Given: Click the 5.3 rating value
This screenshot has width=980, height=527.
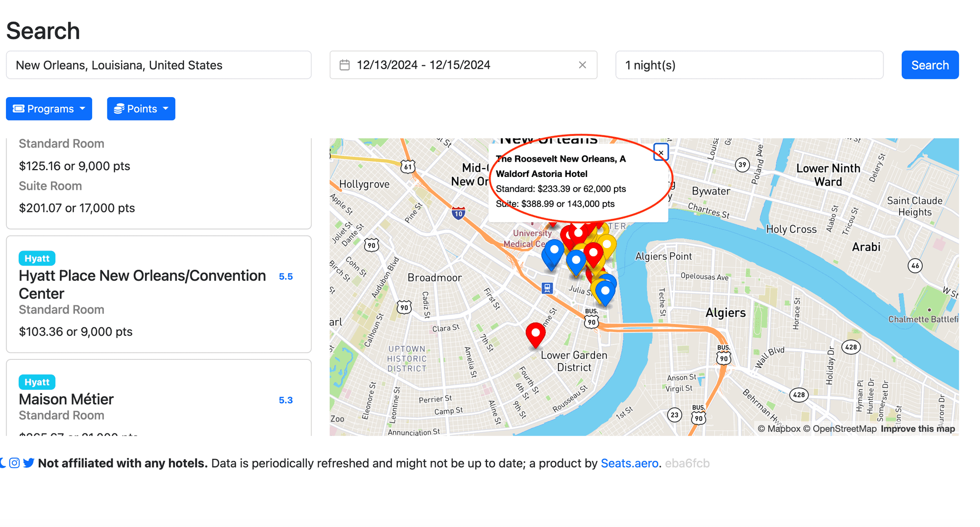Looking at the screenshot, I should 286,400.
